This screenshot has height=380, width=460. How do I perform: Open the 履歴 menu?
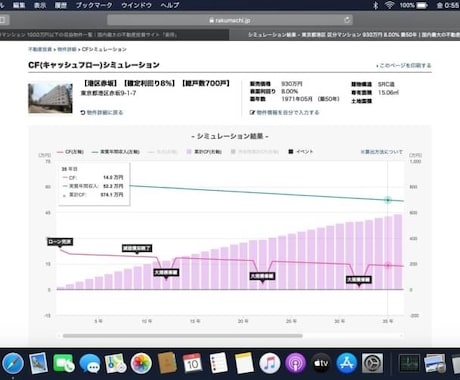click(x=61, y=5)
